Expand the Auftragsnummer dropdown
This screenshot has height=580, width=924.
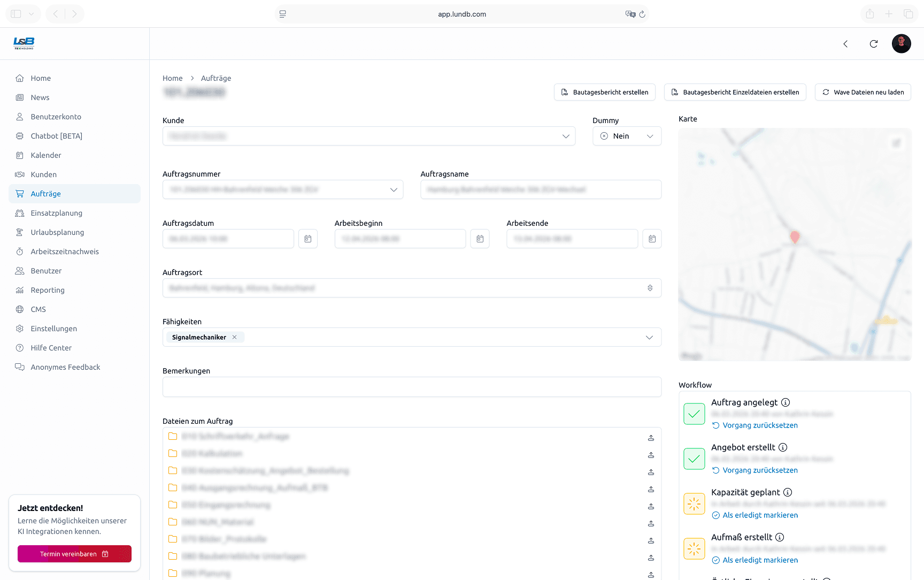pyautogui.click(x=394, y=189)
